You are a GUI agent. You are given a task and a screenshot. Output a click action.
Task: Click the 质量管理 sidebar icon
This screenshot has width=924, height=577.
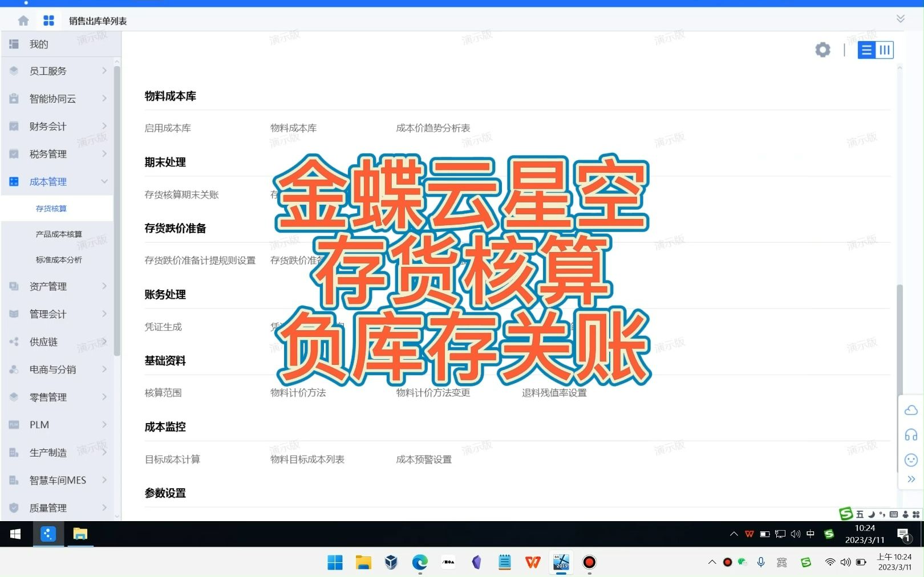click(14, 507)
